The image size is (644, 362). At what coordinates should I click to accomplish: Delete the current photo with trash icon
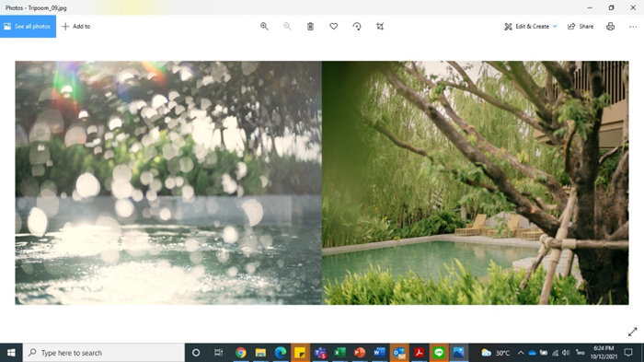[311, 27]
